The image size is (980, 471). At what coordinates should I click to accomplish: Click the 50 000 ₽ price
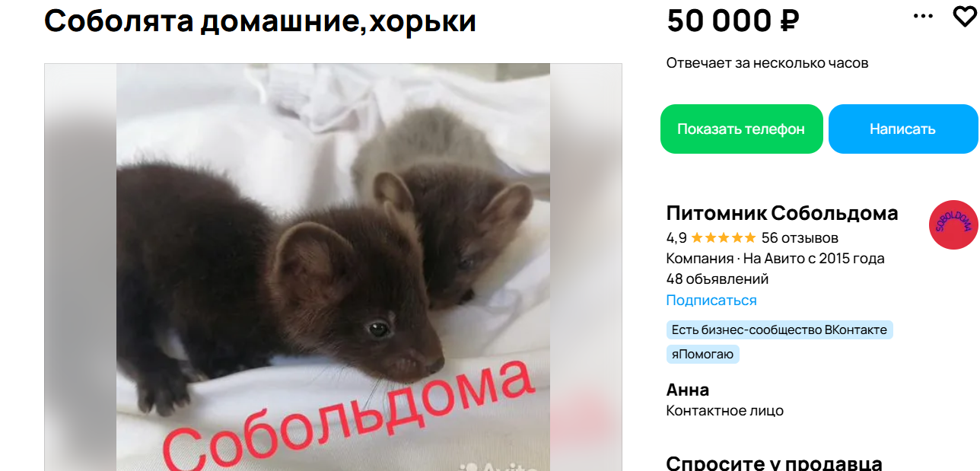(733, 21)
